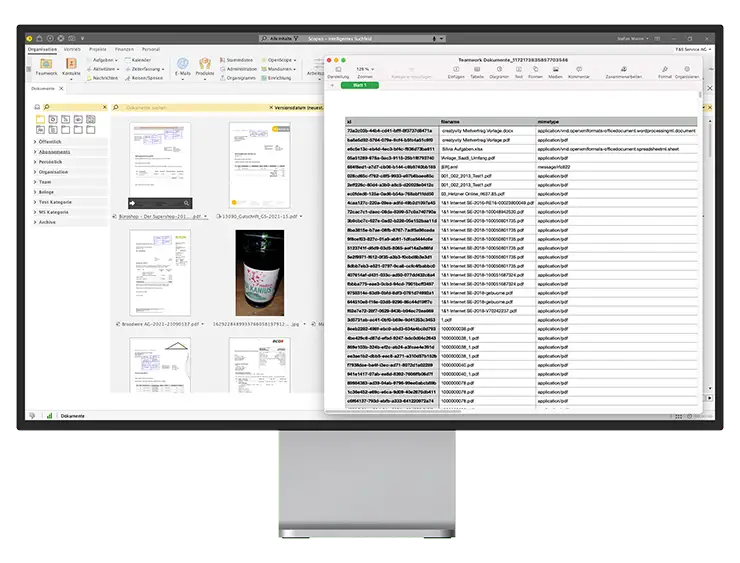Click the filename column header
Image resolution: width=740 pixels, height=563 pixels.
click(x=488, y=122)
